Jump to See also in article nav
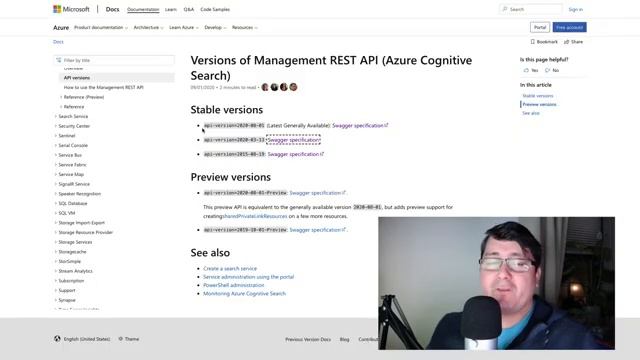Image resolution: width=640 pixels, height=360 pixels. coord(531,113)
